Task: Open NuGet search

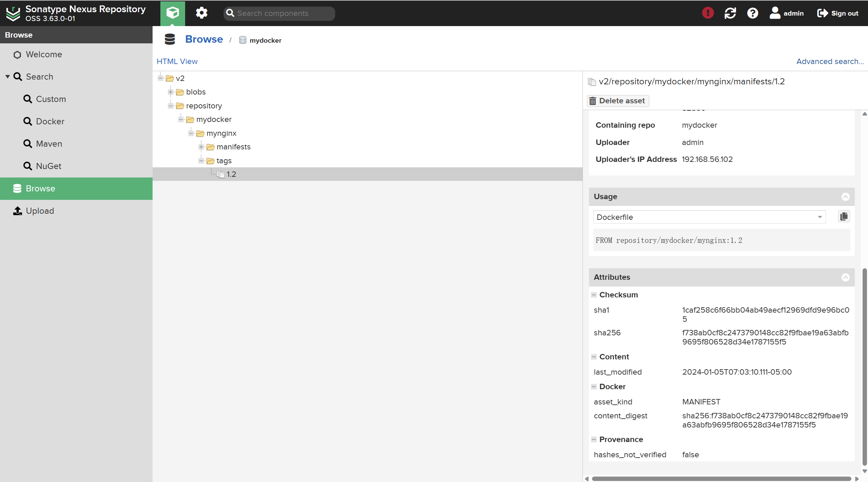Action: (x=48, y=166)
